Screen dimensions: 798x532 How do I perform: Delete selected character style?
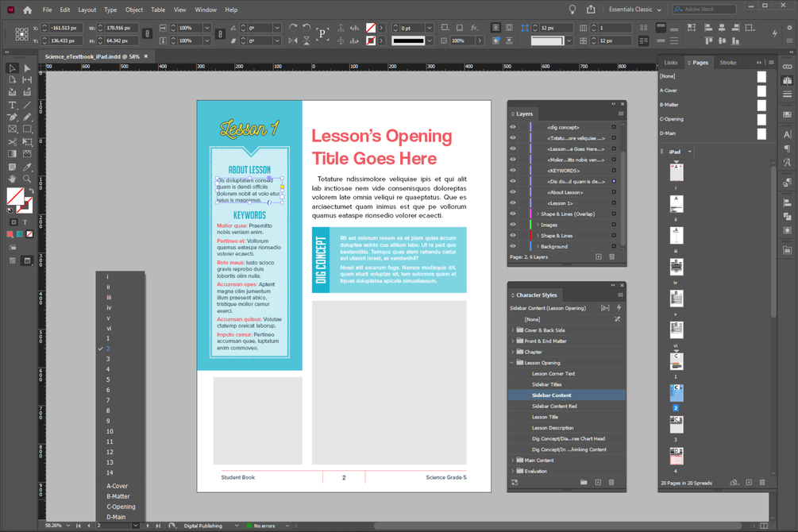(x=611, y=482)
